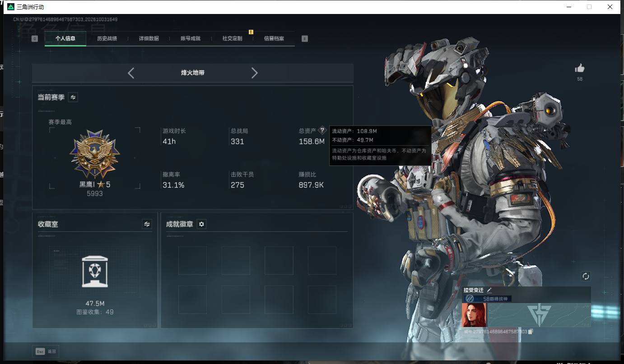Click the 黑鹰 rank badge emblem
Image resolution: width=624 pixels, height=364 pixels.
pyautogui.click(x=95, y=154)
